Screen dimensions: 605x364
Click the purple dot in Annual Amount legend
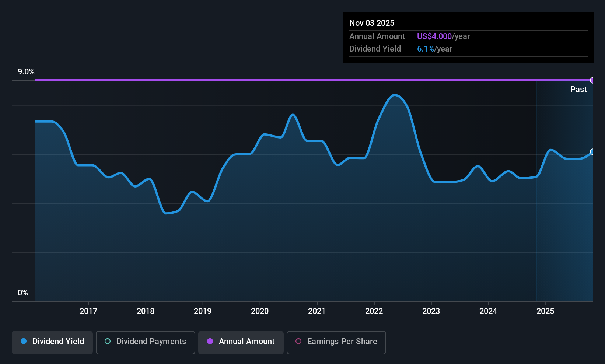tap(210, 341)
